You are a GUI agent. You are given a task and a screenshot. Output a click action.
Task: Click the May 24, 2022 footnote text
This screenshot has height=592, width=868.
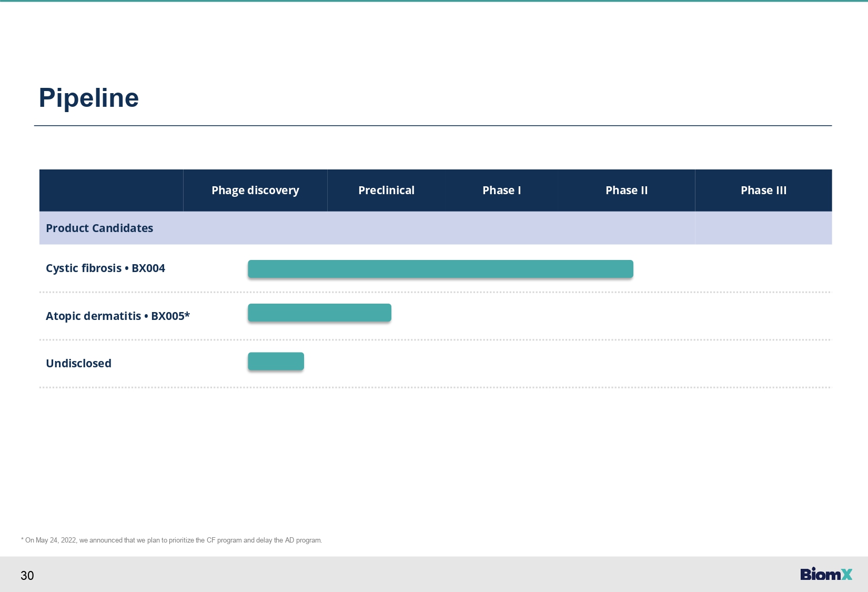pos(171,540)
